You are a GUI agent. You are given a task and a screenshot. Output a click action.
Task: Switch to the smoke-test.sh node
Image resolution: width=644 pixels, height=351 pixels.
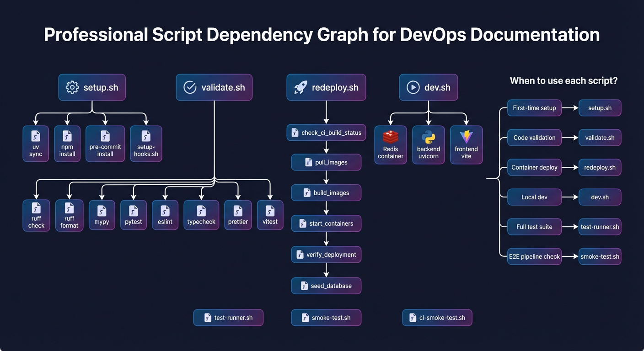[x=326, y=317]
